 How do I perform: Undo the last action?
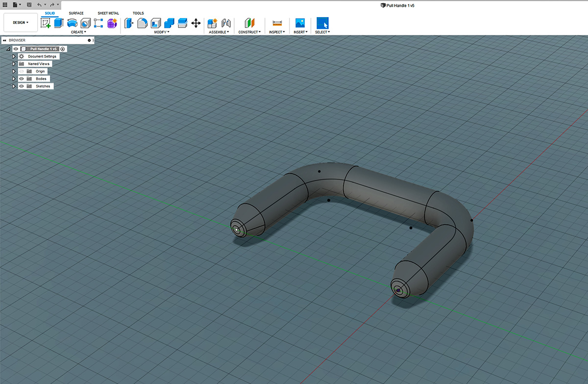(x=40, y=4)
